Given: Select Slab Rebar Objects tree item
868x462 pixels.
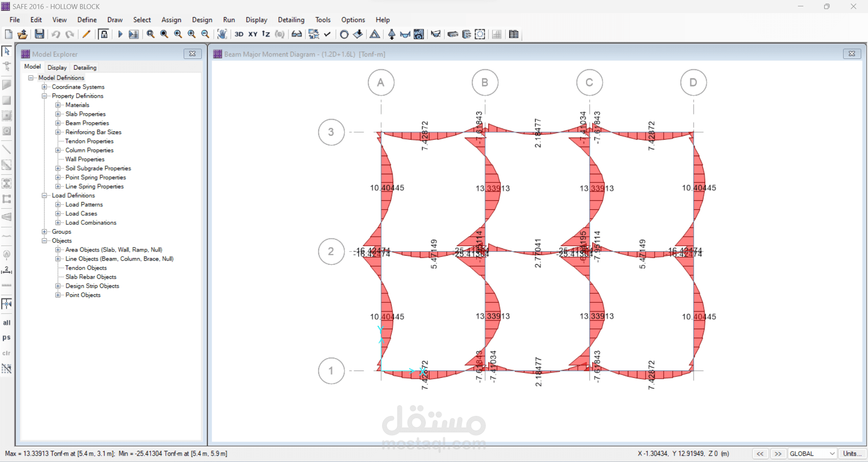Looking at the screenshot, I should click(91, 277).
